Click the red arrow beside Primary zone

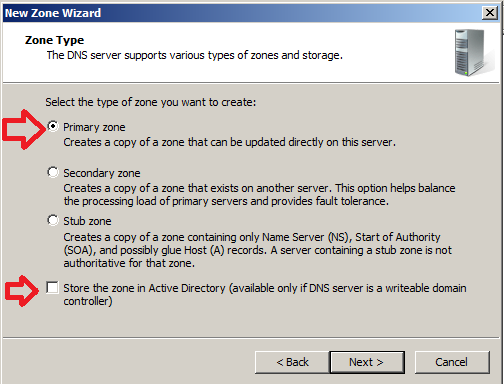tap(24, 129)
